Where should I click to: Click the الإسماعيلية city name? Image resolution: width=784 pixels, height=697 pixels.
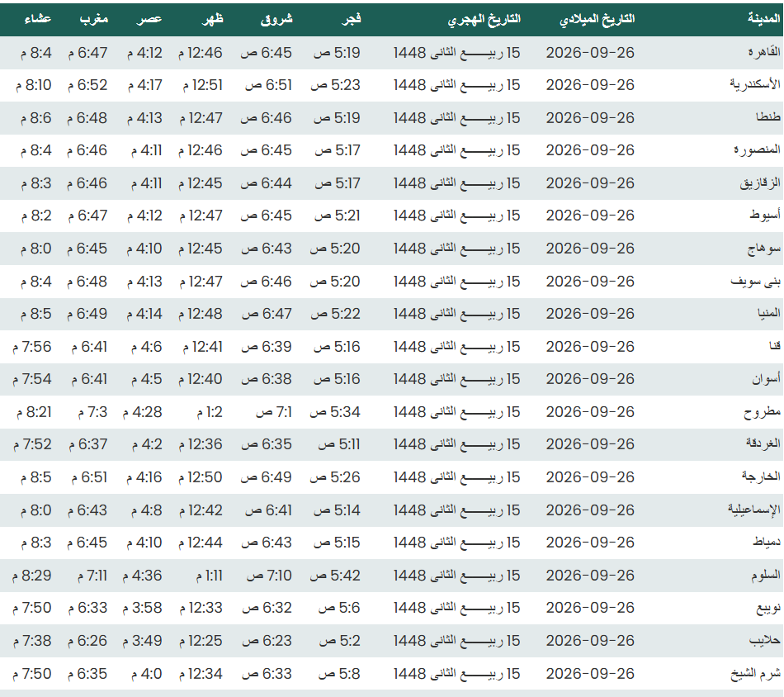tap(754, 510)
